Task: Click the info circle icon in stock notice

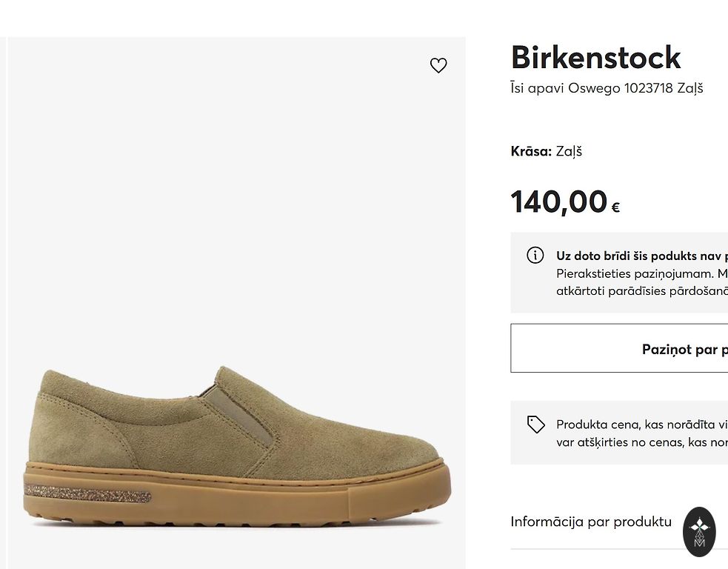Action: click(535, 256)
